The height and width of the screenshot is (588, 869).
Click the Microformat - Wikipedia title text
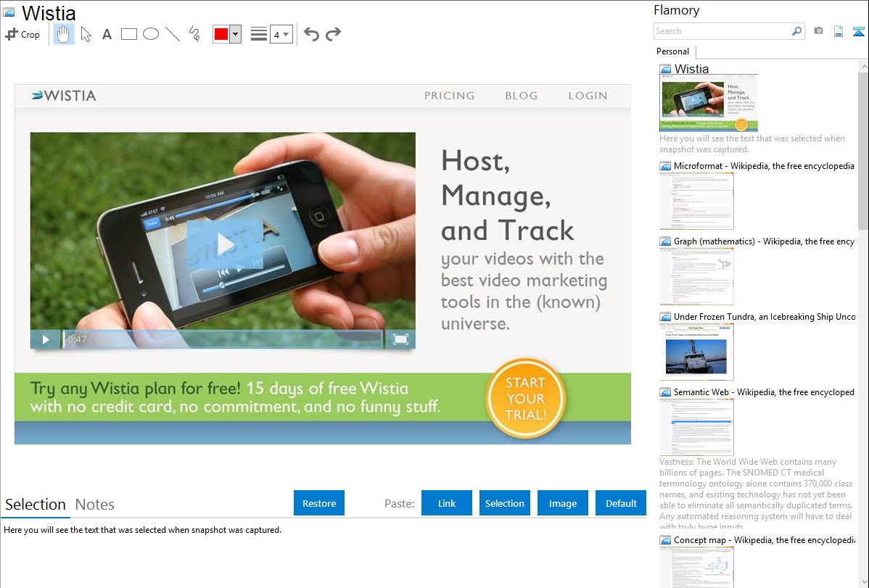764,166
